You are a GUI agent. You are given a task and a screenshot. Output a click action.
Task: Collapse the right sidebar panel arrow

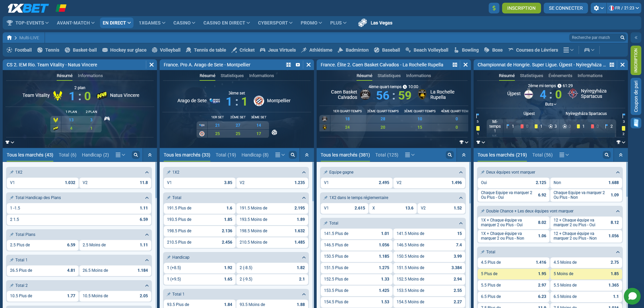[636, 37]
